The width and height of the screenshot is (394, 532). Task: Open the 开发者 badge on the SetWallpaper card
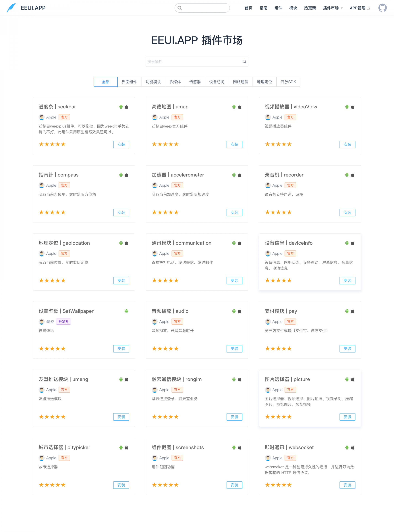click(63, 322)
